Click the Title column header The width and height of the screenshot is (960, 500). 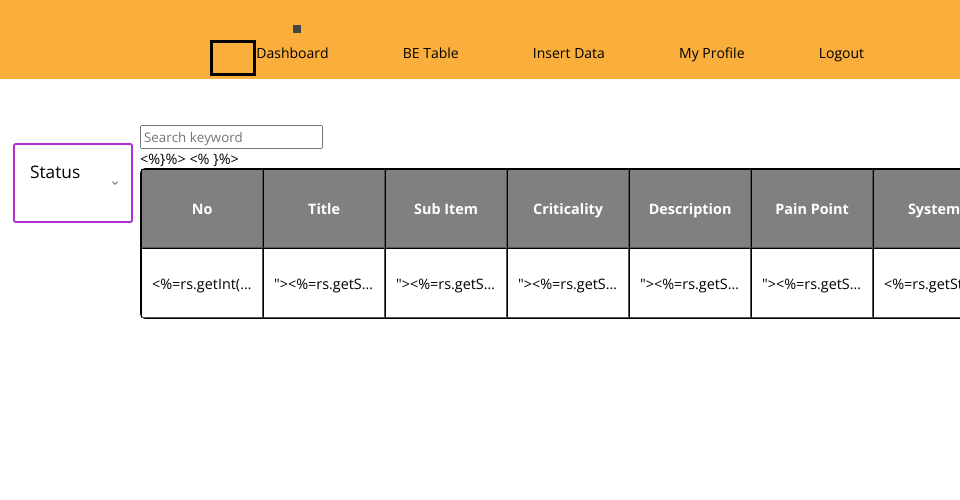(324, 209)
